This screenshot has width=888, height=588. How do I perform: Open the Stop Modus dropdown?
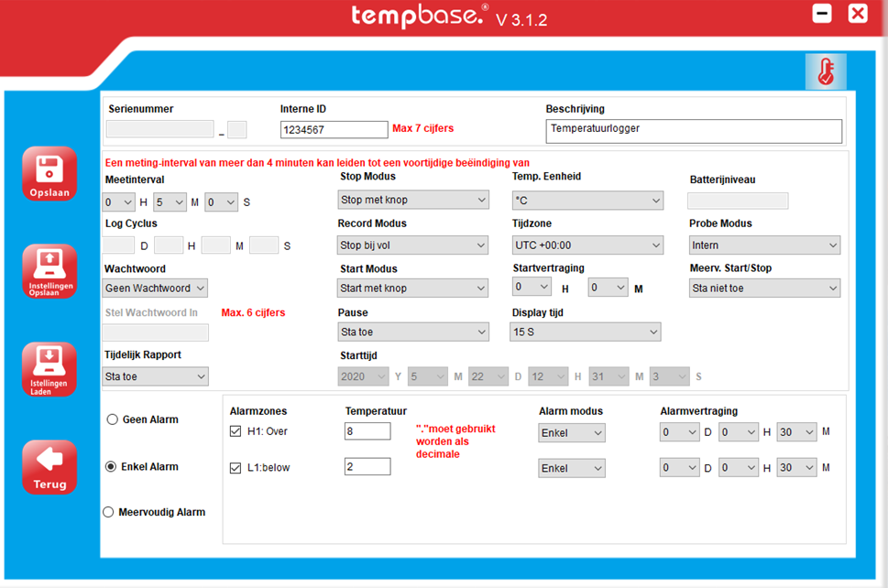pos(413,200)
